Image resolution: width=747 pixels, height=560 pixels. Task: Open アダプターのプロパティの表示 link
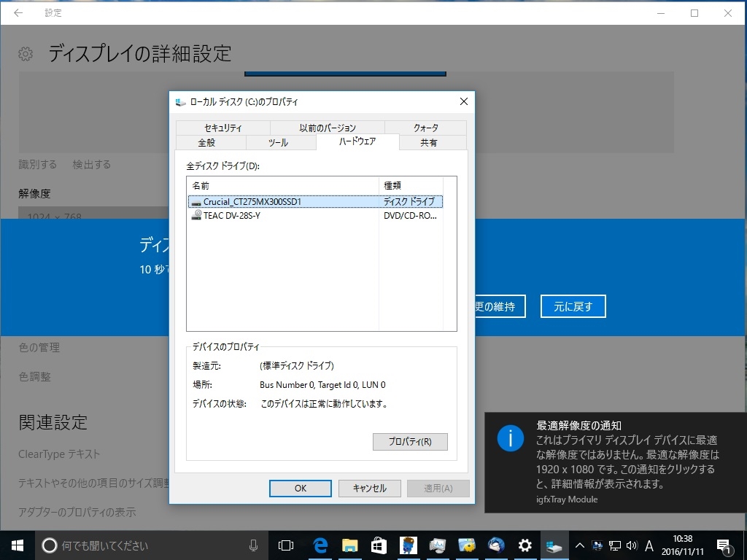point(77,512)
